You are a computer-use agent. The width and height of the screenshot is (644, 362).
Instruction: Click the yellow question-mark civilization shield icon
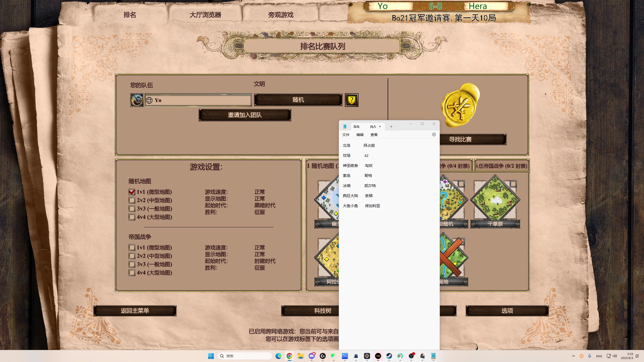click(x=351, y=100)
